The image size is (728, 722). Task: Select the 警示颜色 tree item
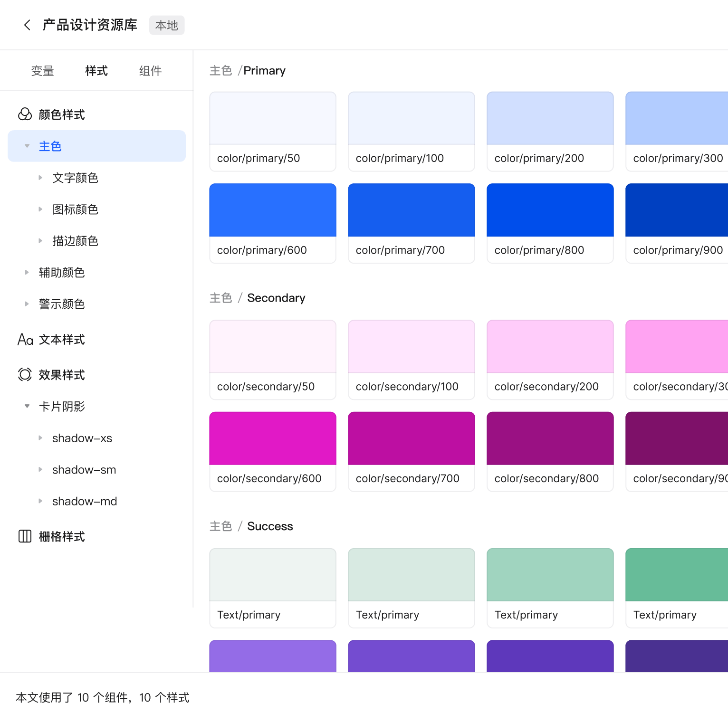pos(62,304)
